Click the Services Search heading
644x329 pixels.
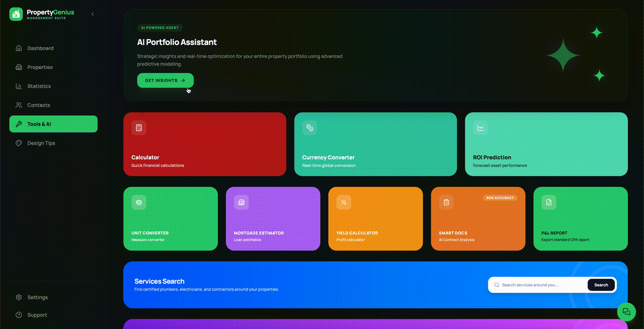pyautogui.click(x=159, y=281)
